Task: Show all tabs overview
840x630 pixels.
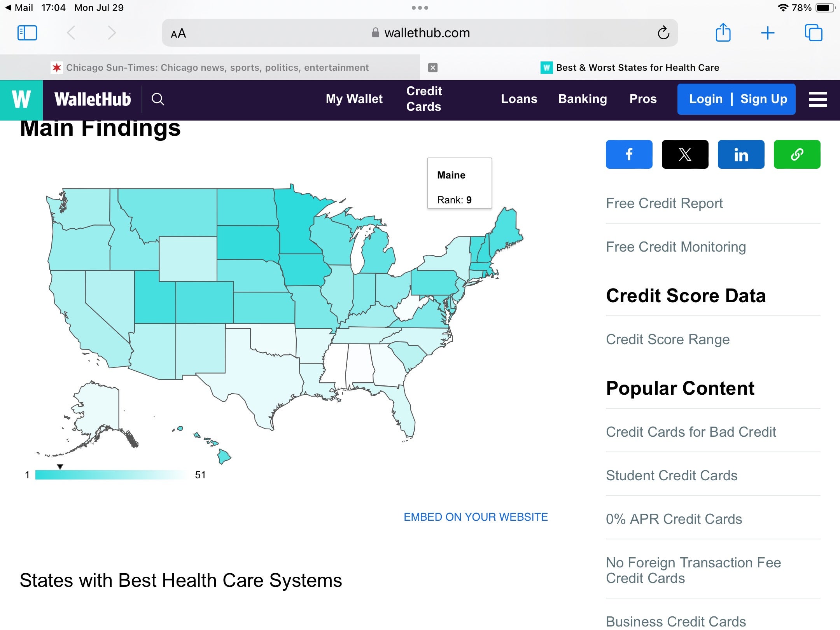Action: tap(814, 33)
